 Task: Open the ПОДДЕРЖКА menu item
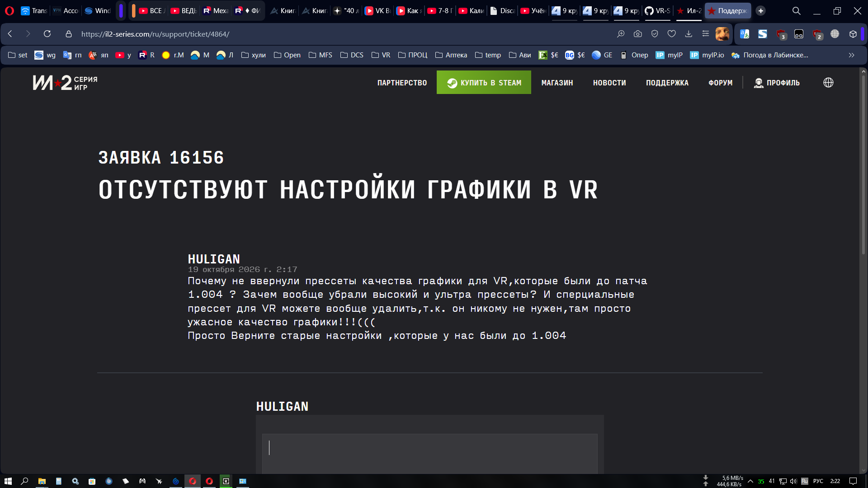click(x=667, y=83)
